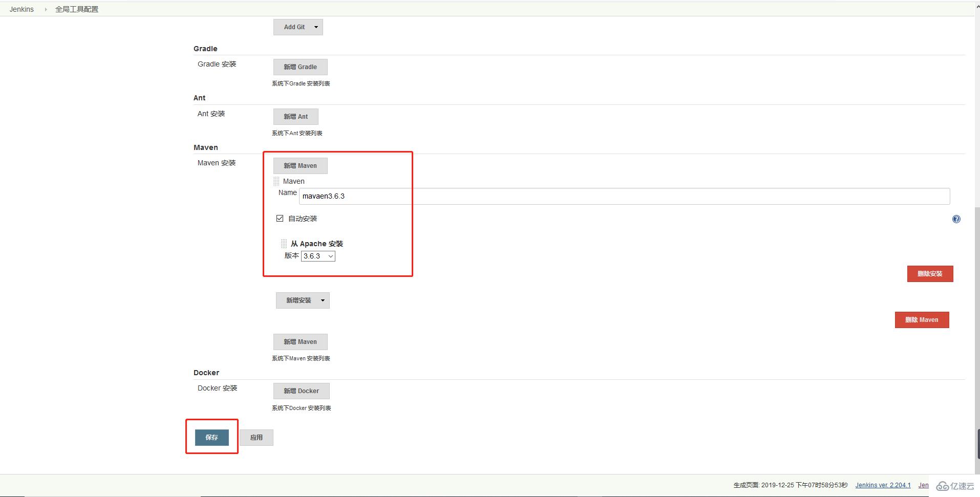
Task: Click the 新增 Docker button
Action: [x=301, y=391]
